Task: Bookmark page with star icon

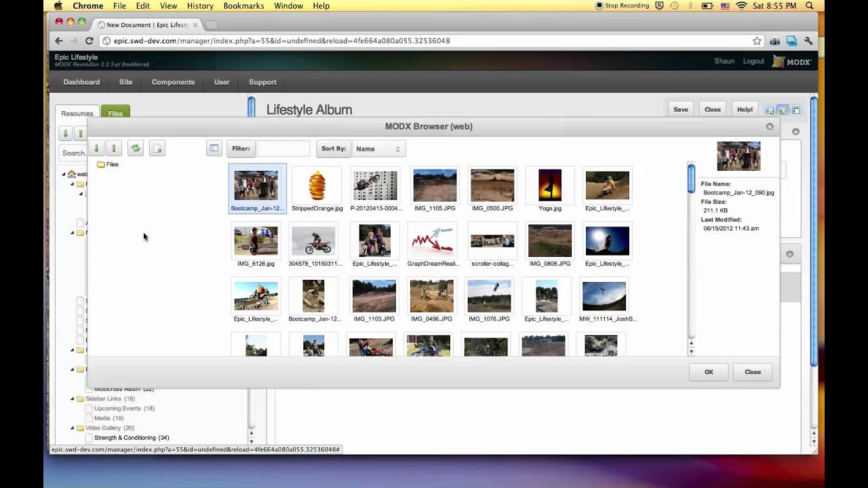Action: point(757,41)
